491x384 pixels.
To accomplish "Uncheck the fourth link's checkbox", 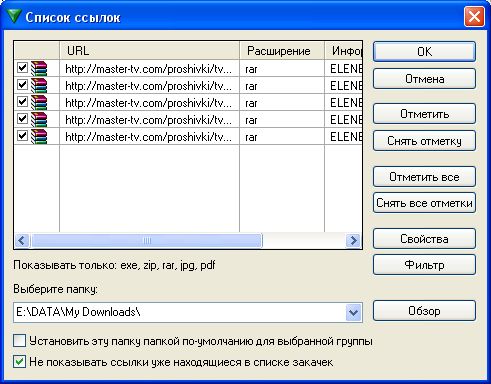I will [22, 119].
